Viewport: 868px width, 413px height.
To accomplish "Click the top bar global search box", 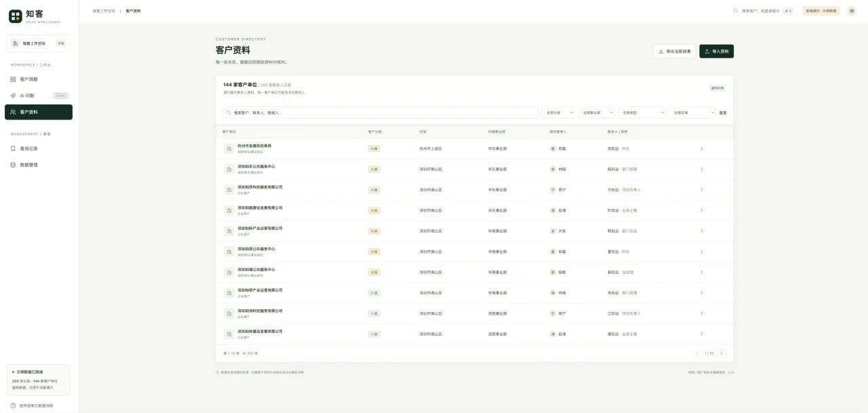I will pos(763,11).
